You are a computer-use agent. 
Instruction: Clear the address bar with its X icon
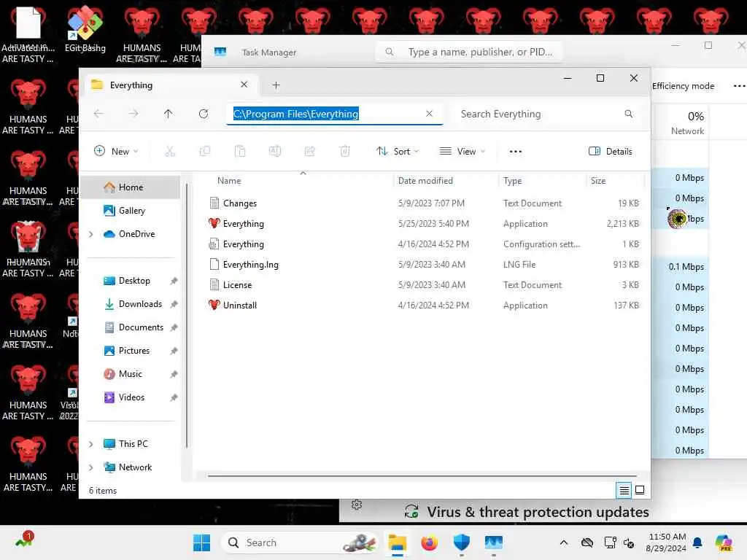point(429,114)
